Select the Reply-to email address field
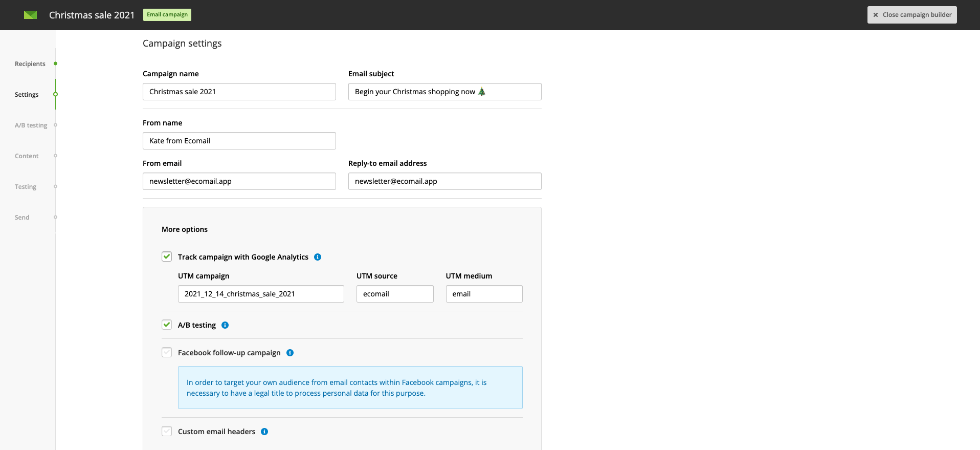Screen dimensions: 980x450 [x=445, y=181]
